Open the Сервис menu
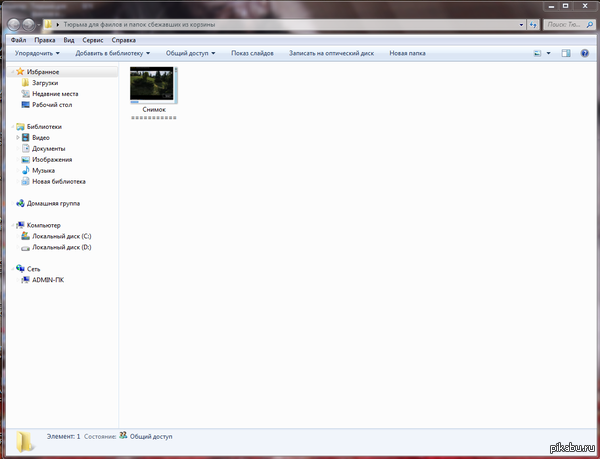 coord(93,40)
